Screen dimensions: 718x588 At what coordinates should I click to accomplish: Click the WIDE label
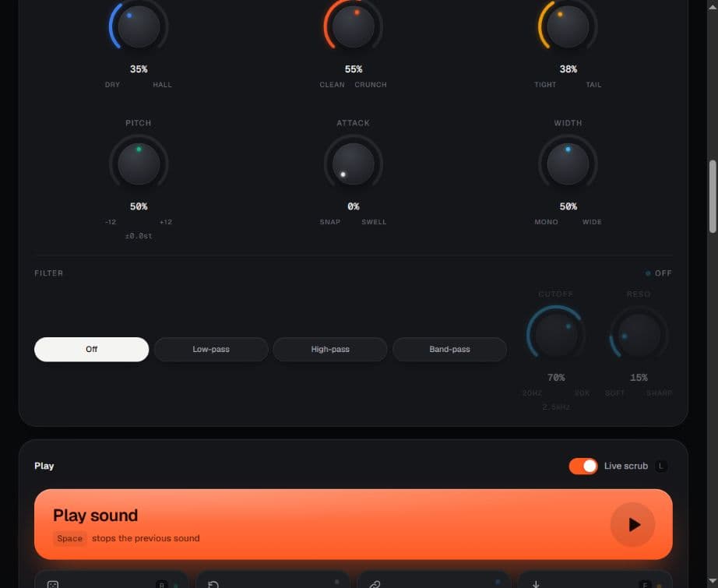(592, 222)
